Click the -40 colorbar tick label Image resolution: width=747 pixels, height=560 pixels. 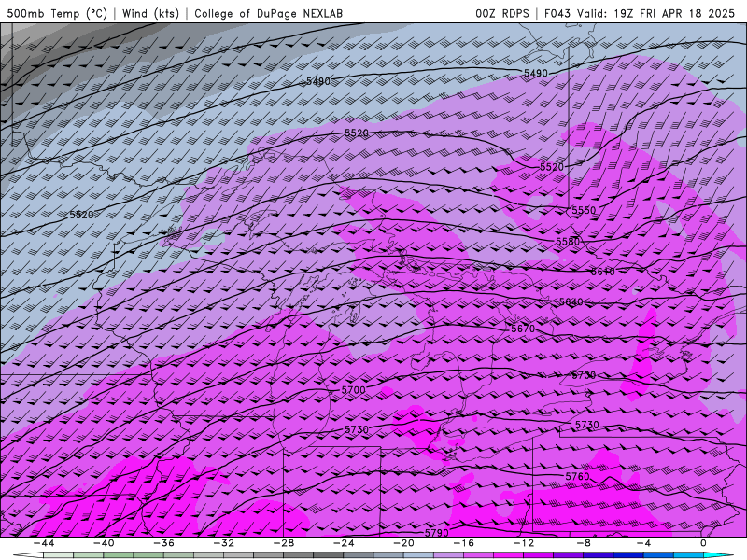pos(104,543)
